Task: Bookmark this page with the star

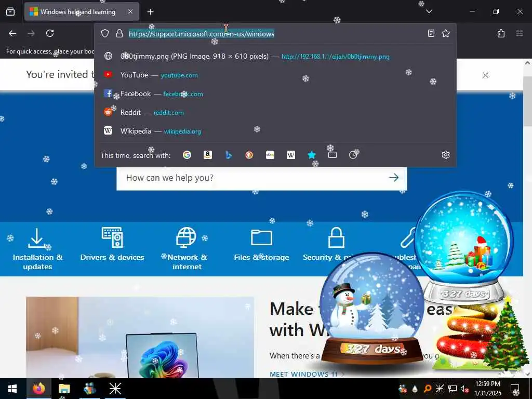Action: [445, 33]
